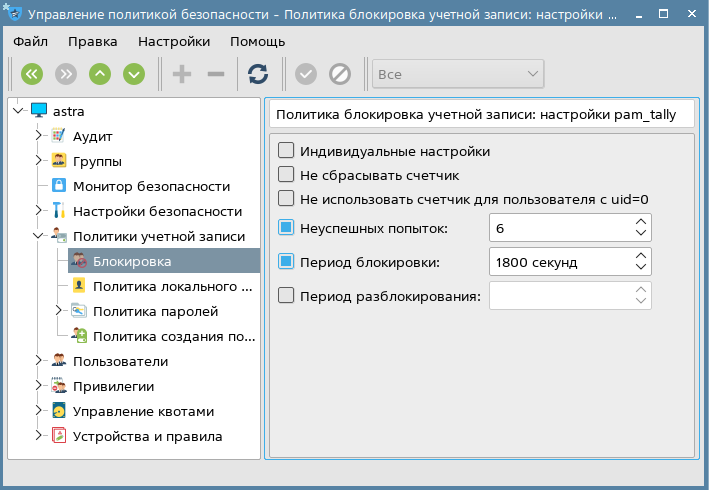Screen dimensions: 709x490
Task: Increase Неуспешных попыток value with up arrow
Action: [x=641, y=222]
